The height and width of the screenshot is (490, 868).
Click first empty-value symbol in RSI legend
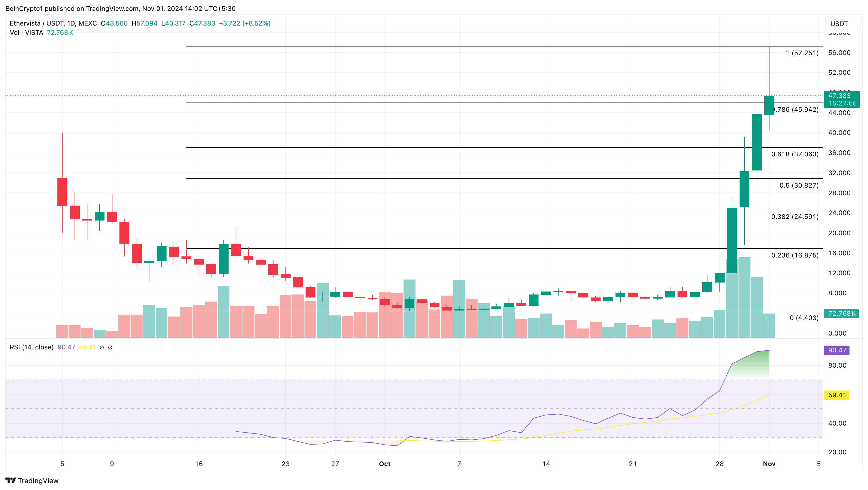tap(102, 347)
